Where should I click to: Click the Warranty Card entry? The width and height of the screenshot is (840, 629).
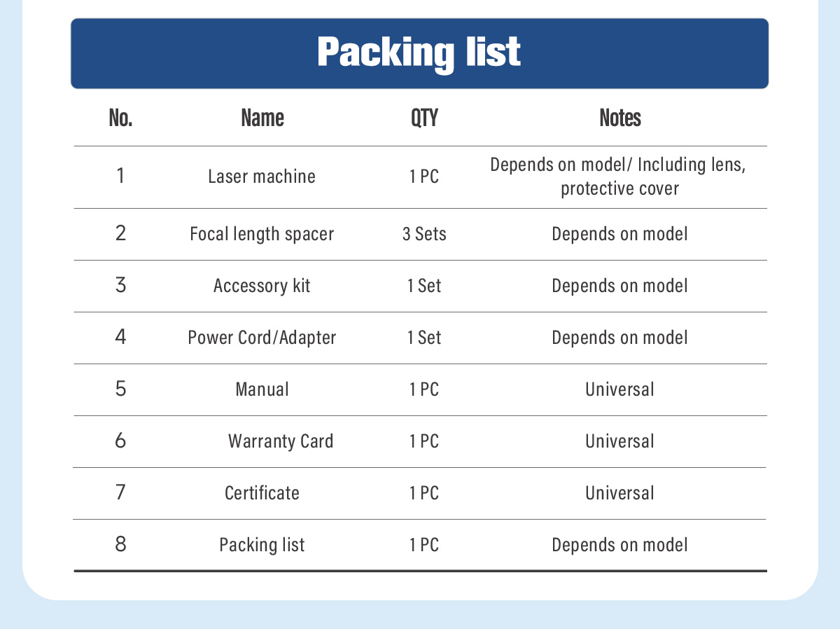(281, 441)
